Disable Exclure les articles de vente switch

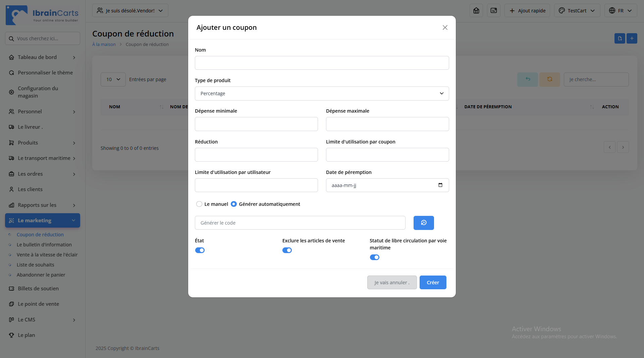click(x=287, y=250)
